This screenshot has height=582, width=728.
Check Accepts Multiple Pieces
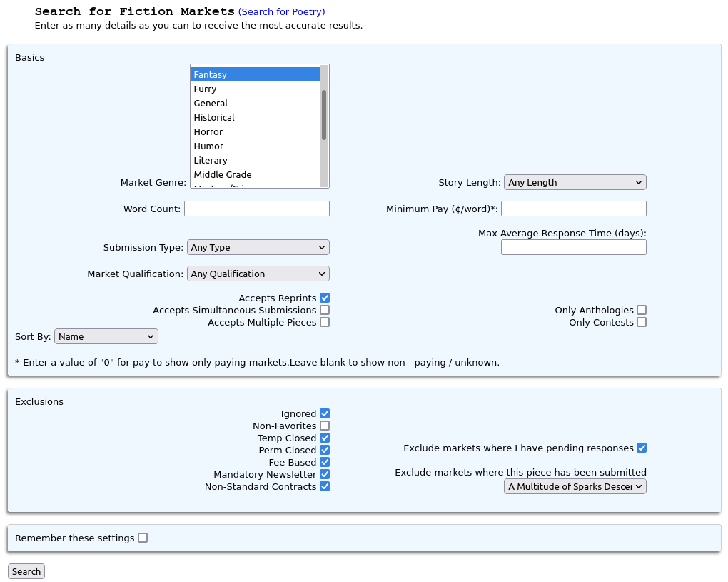[325, 322]
